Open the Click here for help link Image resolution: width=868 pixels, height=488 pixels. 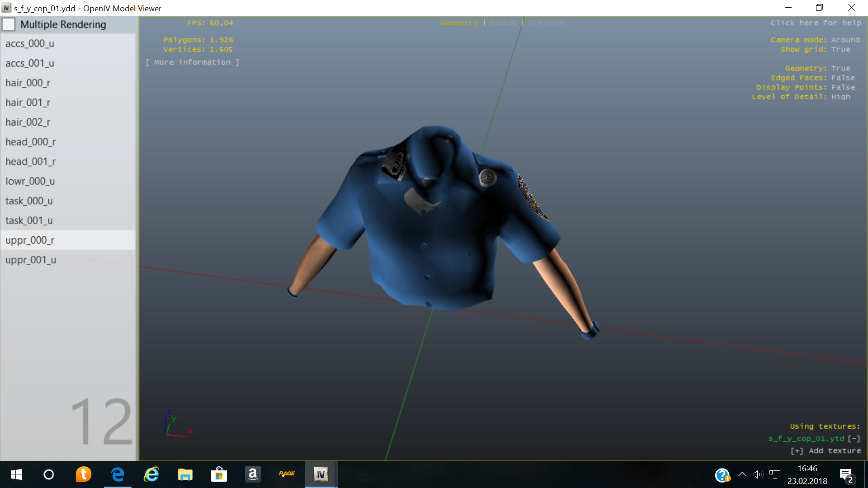coord(815,23)
